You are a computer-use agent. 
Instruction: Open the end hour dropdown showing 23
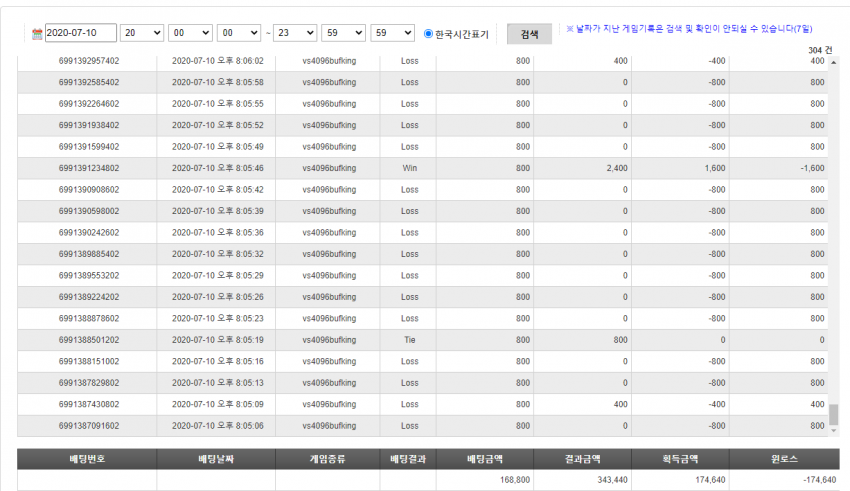295,33
